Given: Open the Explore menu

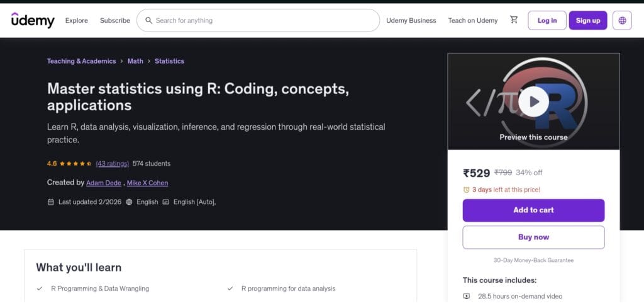Looking at the screenshot, I should coord(76,21).
